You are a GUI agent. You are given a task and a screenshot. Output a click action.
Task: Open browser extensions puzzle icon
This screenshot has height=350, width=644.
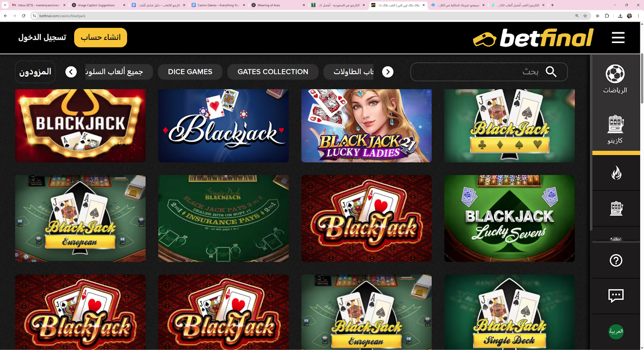[x=607, y=16]
